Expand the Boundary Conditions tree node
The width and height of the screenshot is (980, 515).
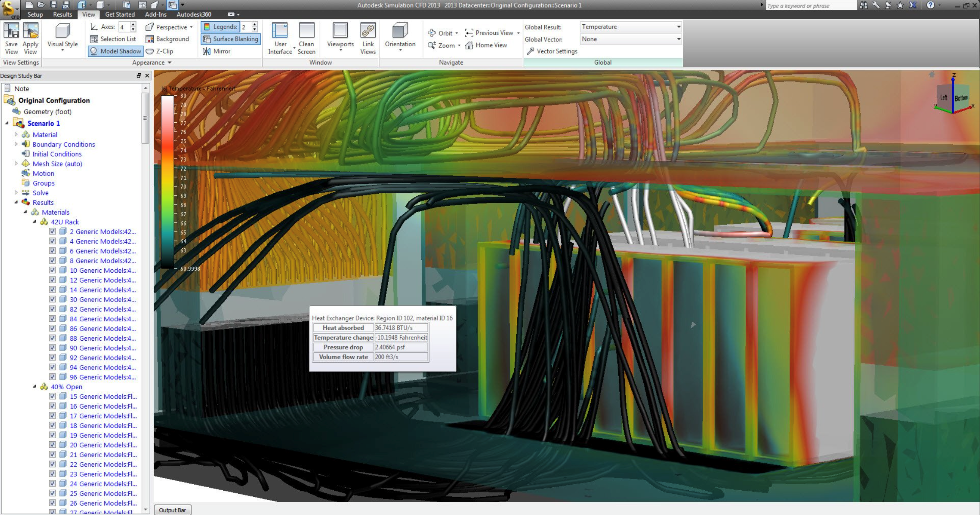pos(16,144)
